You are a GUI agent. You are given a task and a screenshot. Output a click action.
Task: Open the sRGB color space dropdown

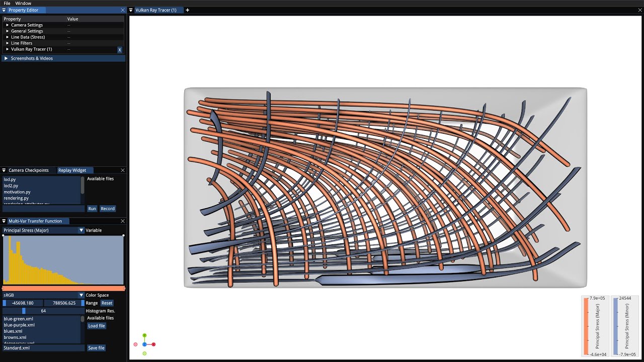click(44, 295)
